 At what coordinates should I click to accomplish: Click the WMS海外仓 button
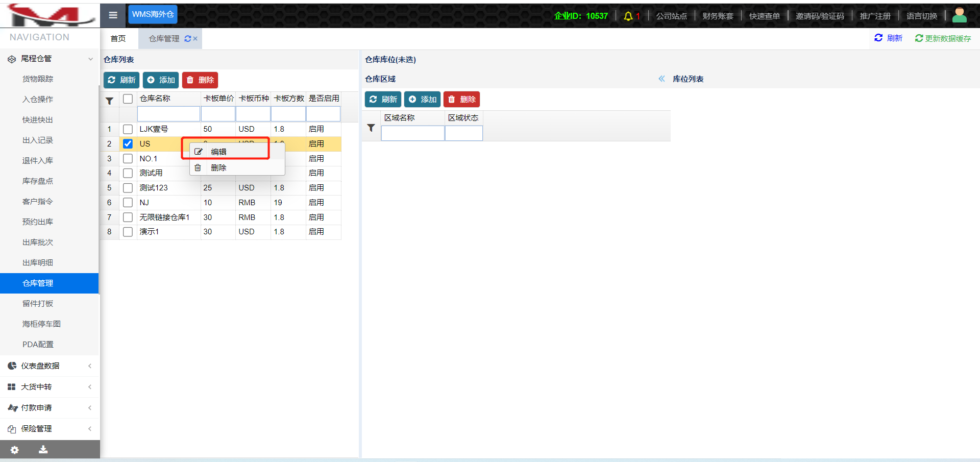pyautogui.click(x=153, y=14)
